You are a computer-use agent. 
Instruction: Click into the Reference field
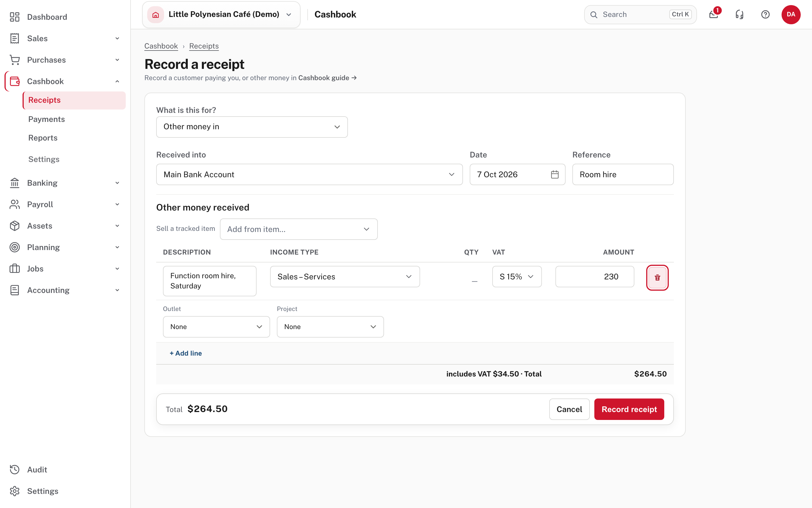623,174
